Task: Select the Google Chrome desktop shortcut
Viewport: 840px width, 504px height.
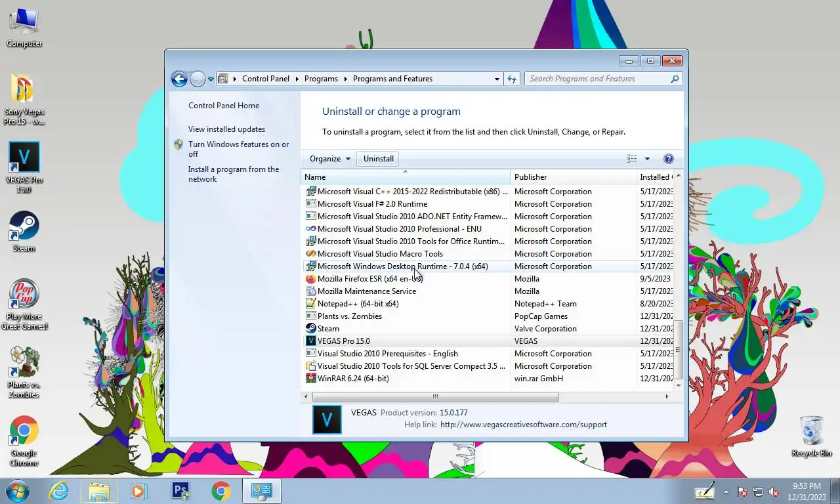Action: (24, 441)
